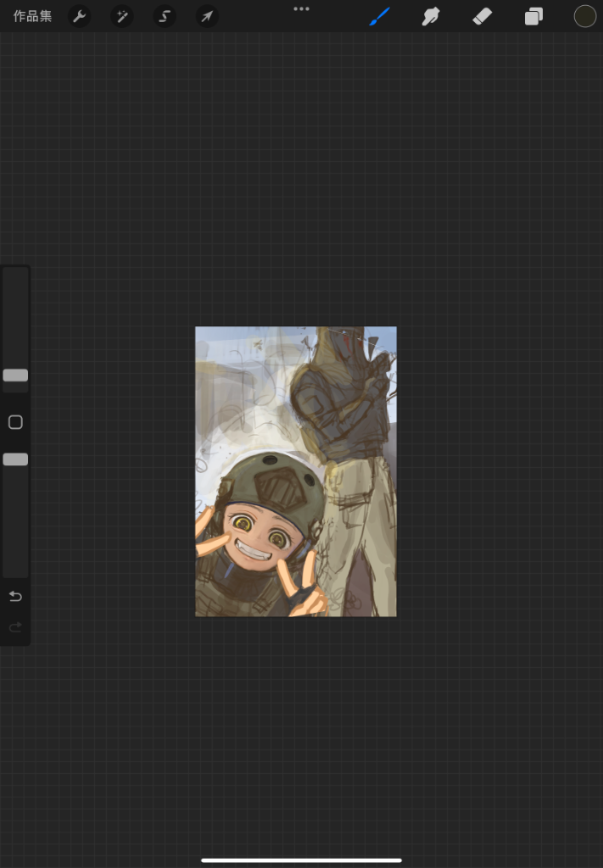
Task: Return to the 作品集 gallery
Action: [x=32, y=16]
